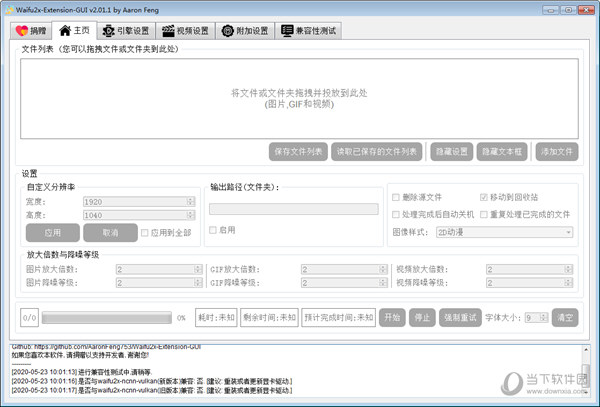
Task: Click GIF降噪等级 spinbox
Action: [x=344, y=283]
